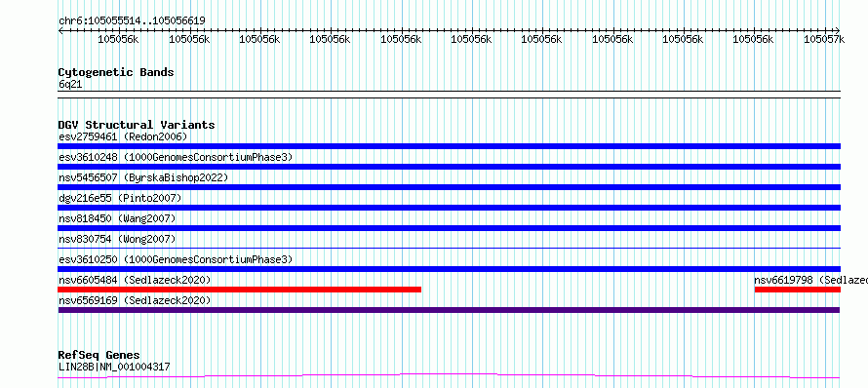
Task: Open nsv6619798 variant label
Action: (811, 280)
